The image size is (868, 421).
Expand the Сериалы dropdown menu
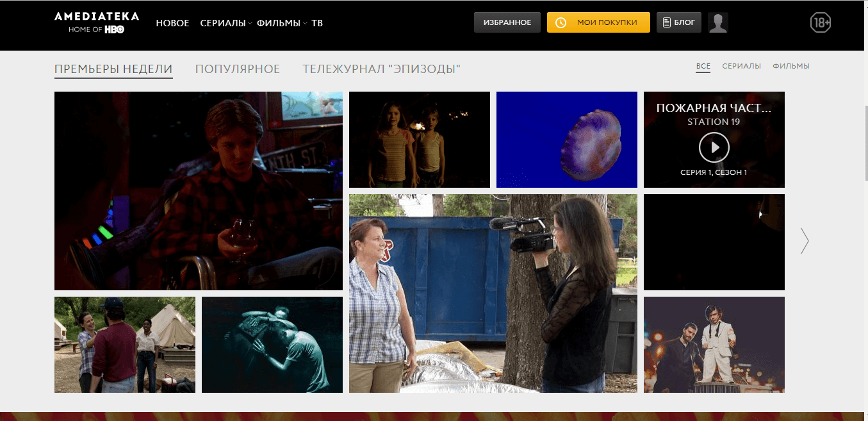[225, 23]
